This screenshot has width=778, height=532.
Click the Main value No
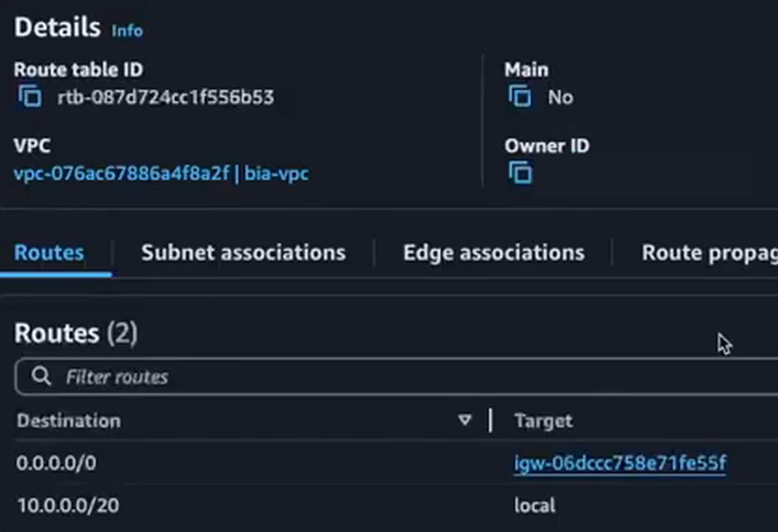coord(560,97)
